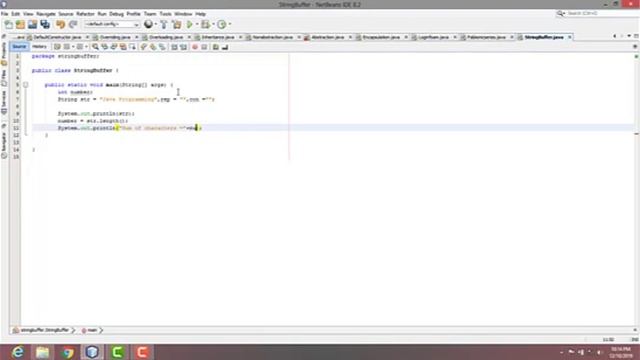Open the Projects side panel tab

pyautogui.click(x=4, y=54)
